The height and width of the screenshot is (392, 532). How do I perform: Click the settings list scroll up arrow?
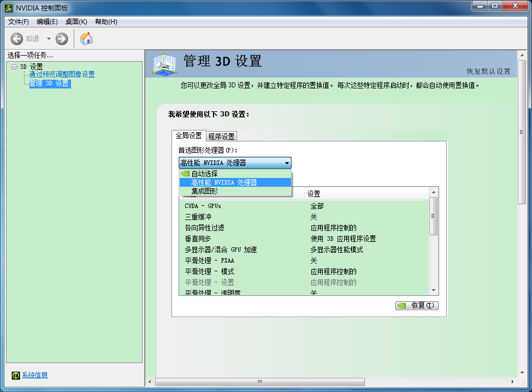pyautogui.click(x=434, y=192)
